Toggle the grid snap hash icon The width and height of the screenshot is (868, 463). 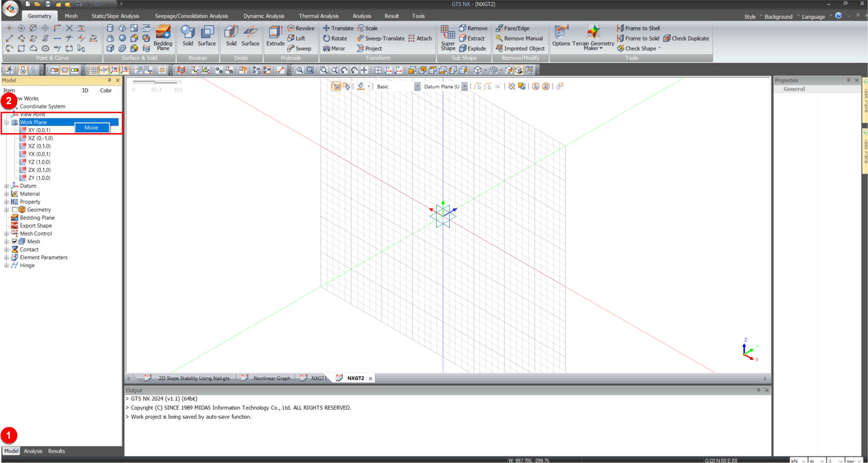tap(162, 70)
